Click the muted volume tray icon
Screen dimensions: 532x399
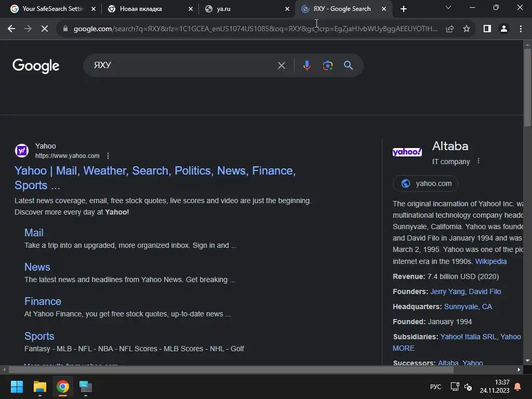coord(468,387)
